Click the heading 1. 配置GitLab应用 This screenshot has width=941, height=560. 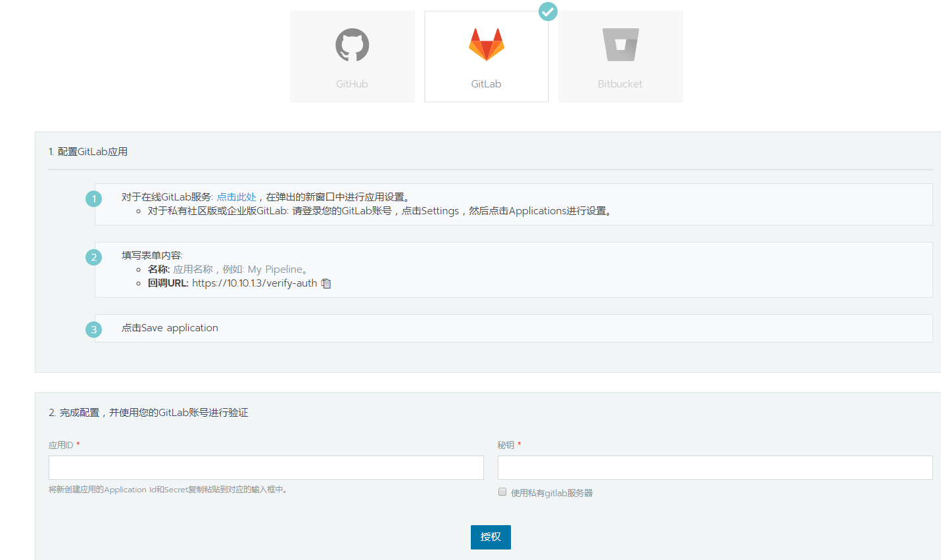pos(88,152)
